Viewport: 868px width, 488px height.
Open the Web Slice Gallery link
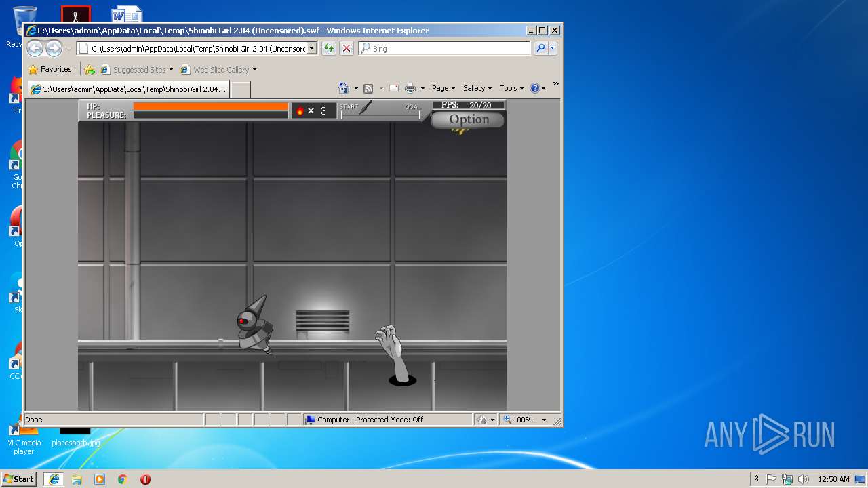coord(215,69)
